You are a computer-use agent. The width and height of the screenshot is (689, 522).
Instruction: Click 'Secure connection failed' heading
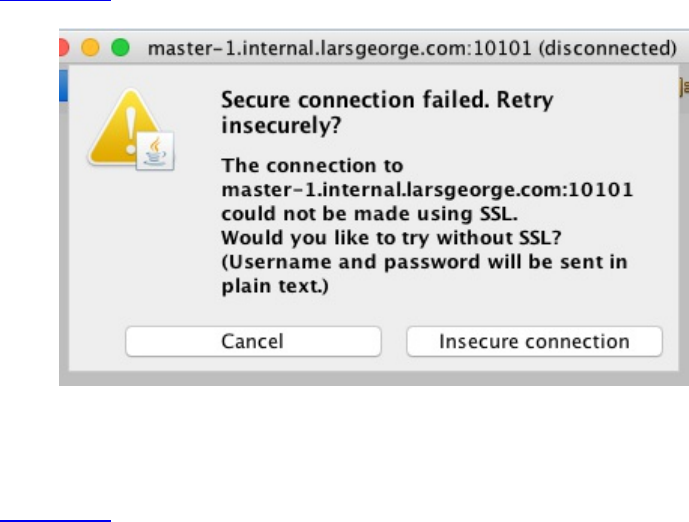point(386,100)
